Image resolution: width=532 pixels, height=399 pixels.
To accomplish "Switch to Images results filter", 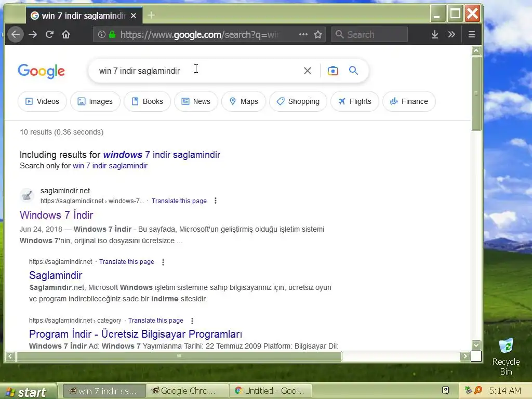I will (96, 101).
